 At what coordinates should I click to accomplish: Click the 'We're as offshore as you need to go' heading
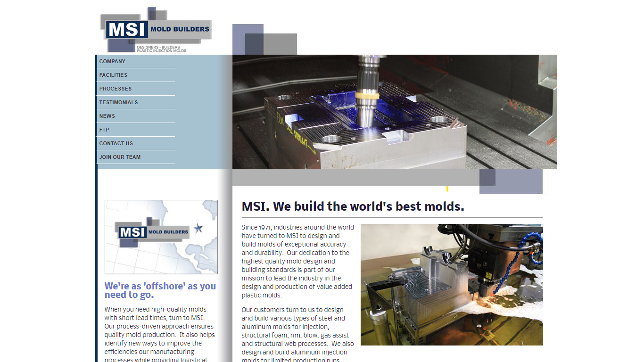[160, 290]
